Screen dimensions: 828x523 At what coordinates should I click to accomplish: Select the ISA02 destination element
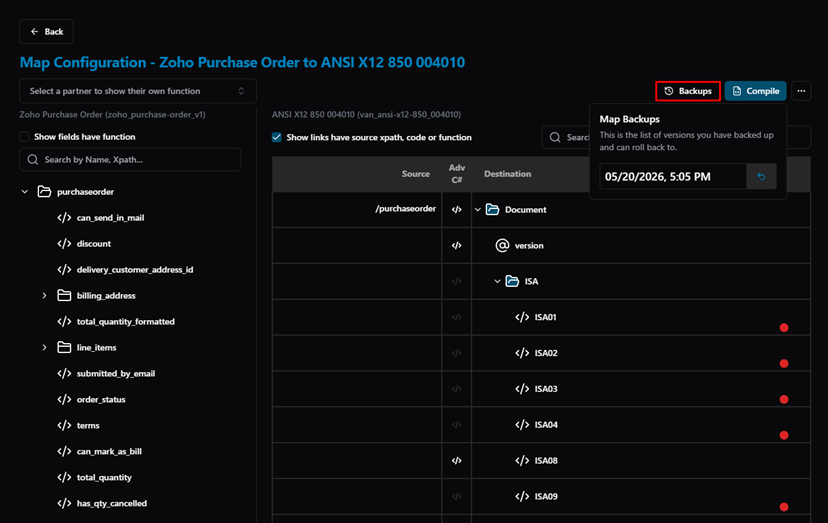546,353
